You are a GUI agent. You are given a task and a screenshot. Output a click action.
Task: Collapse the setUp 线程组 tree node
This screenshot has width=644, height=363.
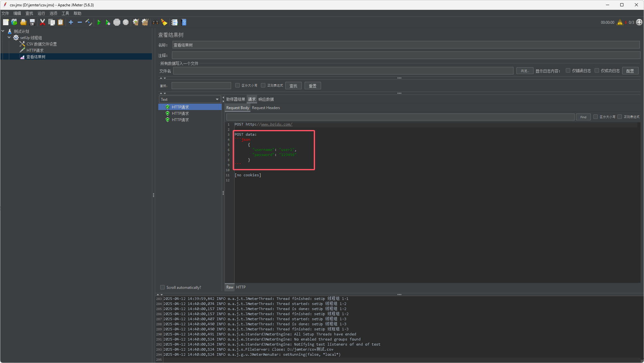pyautogui.click(x=9, y=37)
